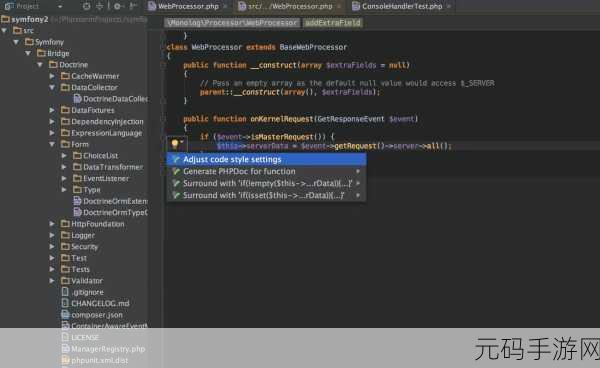
Task: Click the Security folder icon
Action: 65,246
